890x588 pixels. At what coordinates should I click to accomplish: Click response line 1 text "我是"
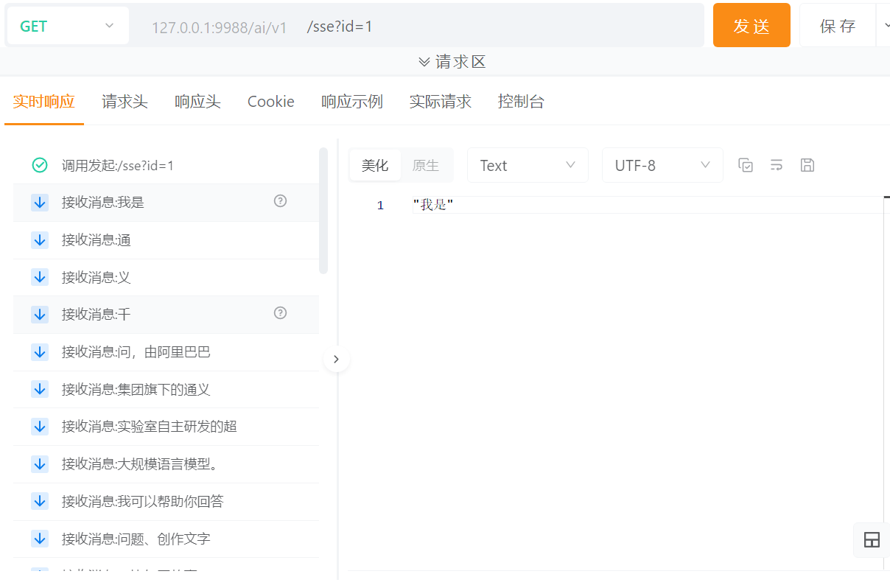point(433,205)
